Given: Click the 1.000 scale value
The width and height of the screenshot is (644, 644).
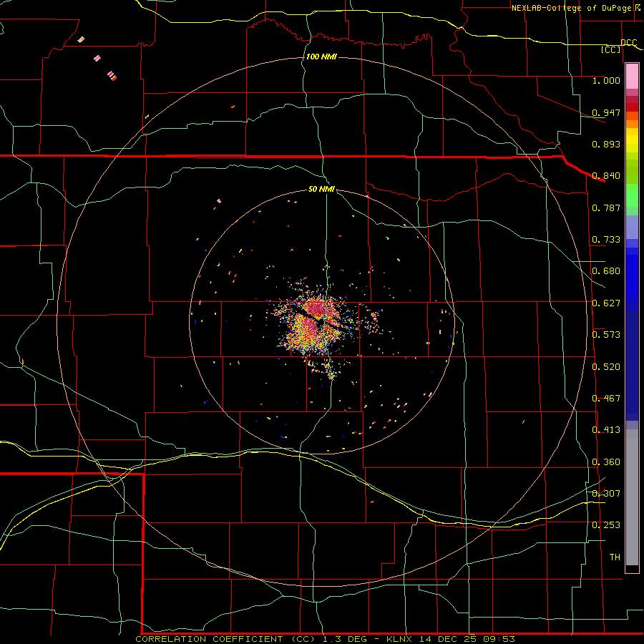Looking at the screenshot, I should (x=606, y=80).
